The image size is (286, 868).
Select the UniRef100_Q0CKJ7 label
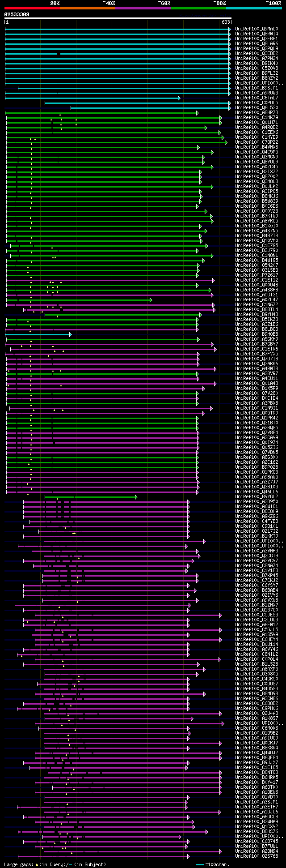click(257, 743)
